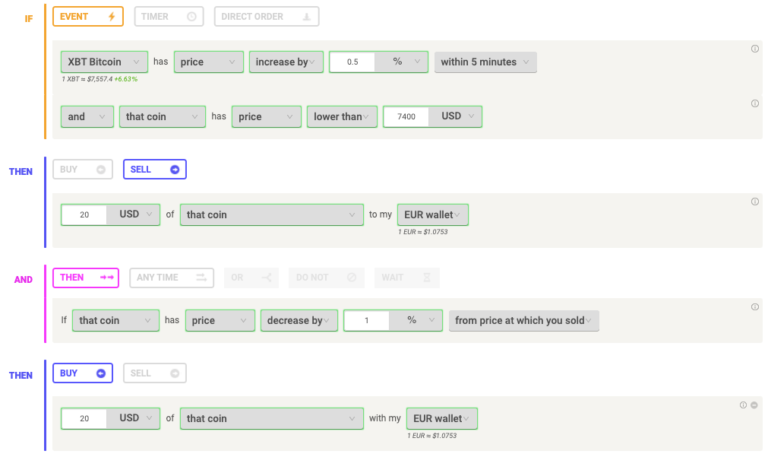Screen dimensions: 768x454
Task: Open the 'from price at which you sold' dropdown
Action: pyautogui.click(x=524, y=321)
